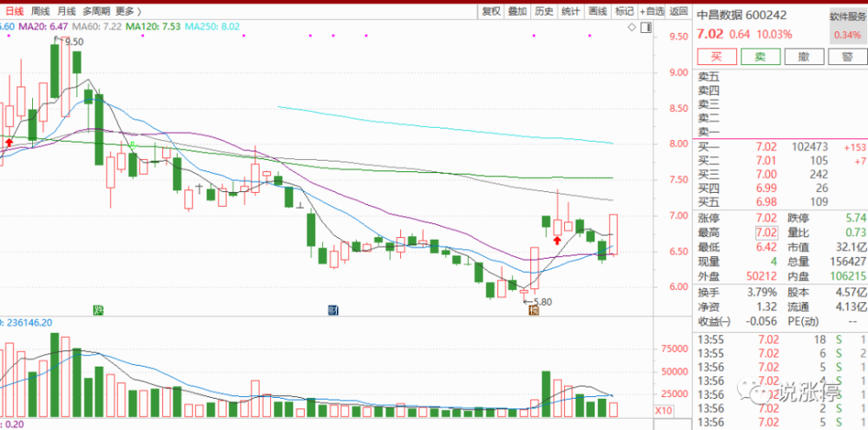Click the MA120: 7.53 indicator label
The width and height of the screenshot is (868, 430).
point(154,26)
